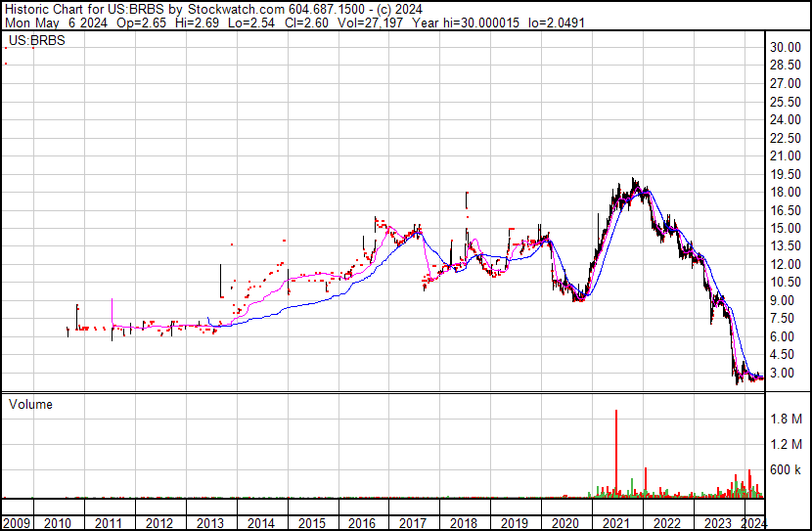Click the 2023 year label on the axis
812x531 pixels.
tap(717, 523)
